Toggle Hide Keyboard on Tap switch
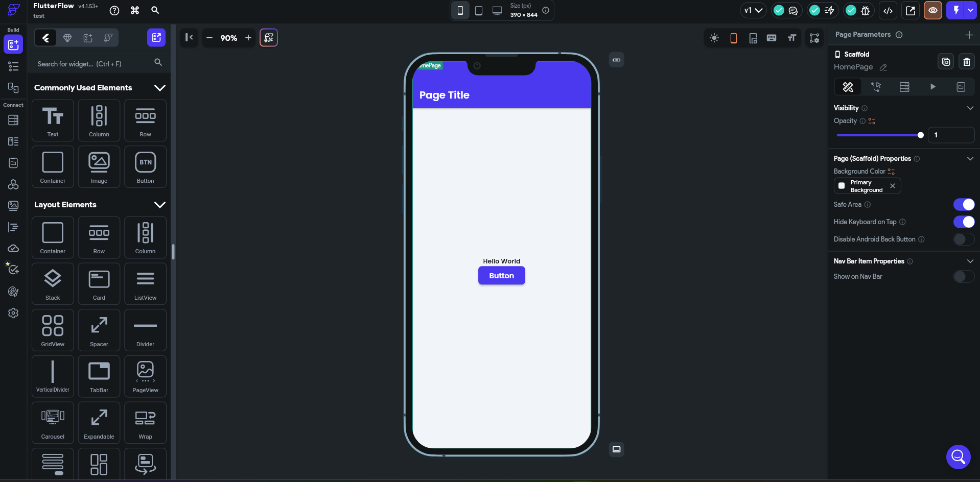The height and width of the screenshot is (482, 980). [964, 222]
